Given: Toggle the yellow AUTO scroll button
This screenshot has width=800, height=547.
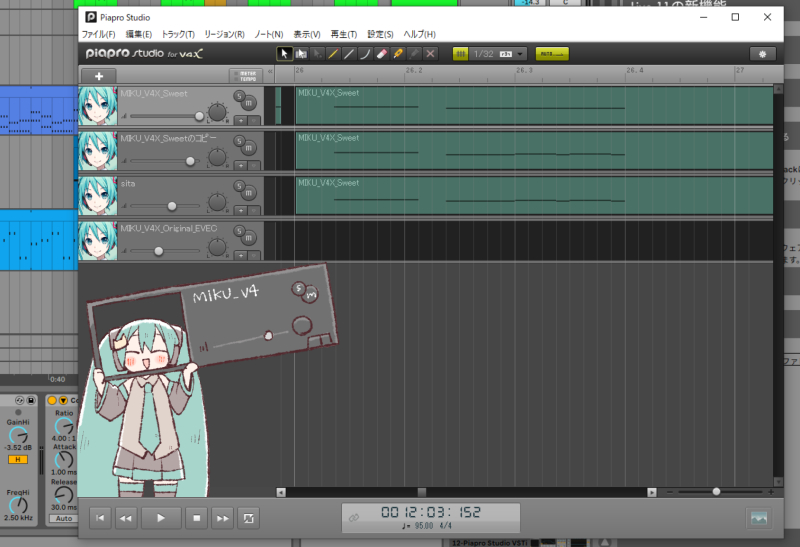Looking at the screenshot, I should point(552,54).
